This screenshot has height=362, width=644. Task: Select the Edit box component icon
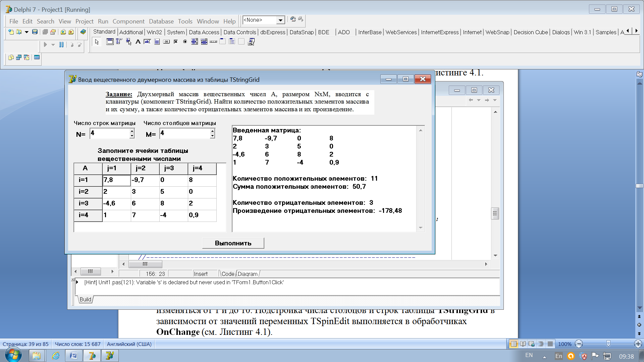pyautogui.click(x=147, y=42)
